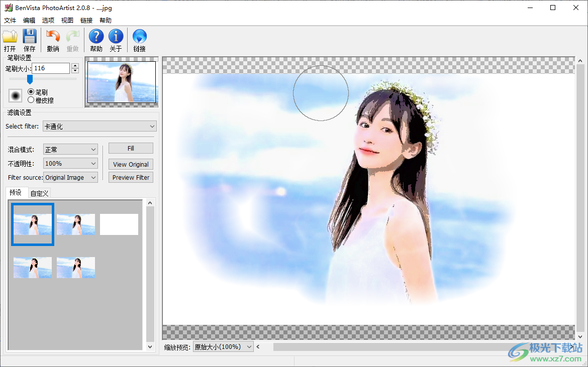Decrease brush size with down stepper arrow
Image resolution: width=588 pixels, height=367 pixels.
pyautogui.click(x=75, y=71)
